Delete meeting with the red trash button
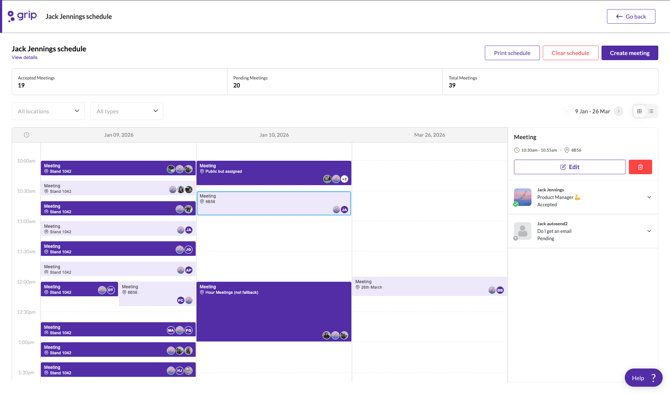 [640, 167]
